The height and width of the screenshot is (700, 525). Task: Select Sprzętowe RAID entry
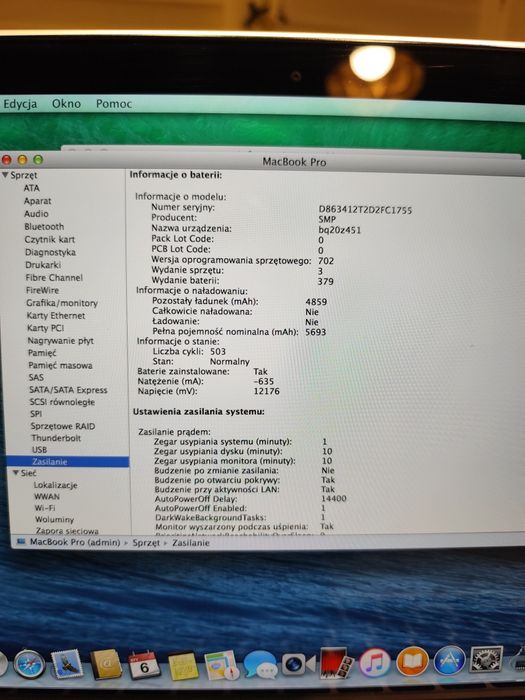63,426
